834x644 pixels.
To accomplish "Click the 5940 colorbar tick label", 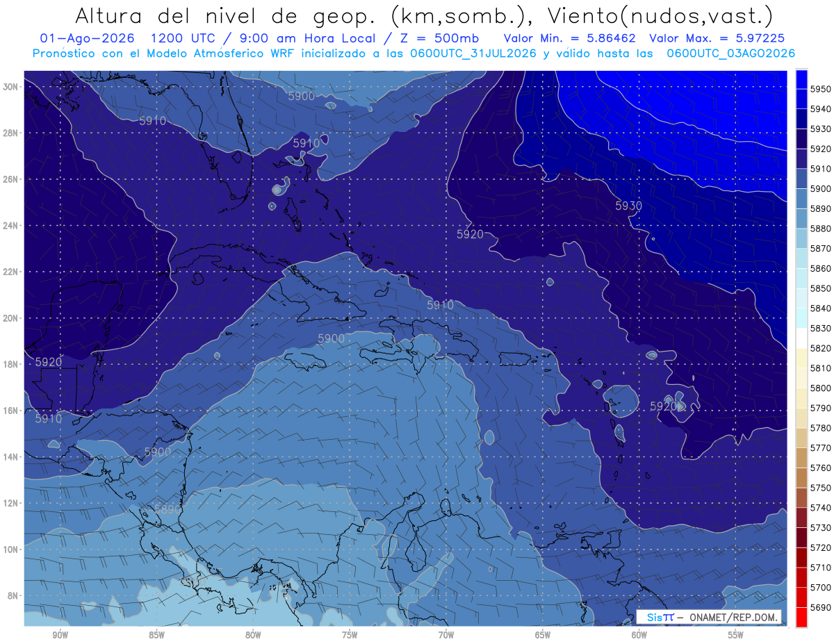I will (x=821, y=109).
